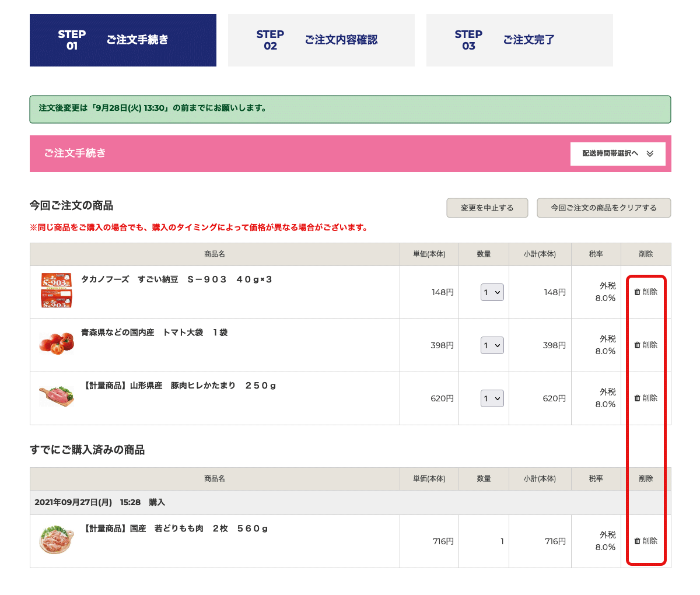The image size is (700, 595).
Task: Delete the purchased chicken thigh item
Action: pos(646,541)
